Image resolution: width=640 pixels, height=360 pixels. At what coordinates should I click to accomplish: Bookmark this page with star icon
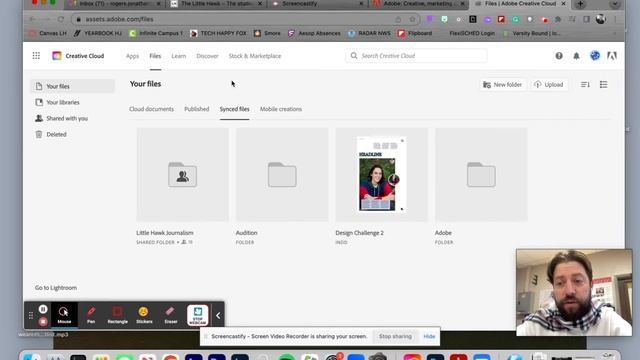pos(412,19)
